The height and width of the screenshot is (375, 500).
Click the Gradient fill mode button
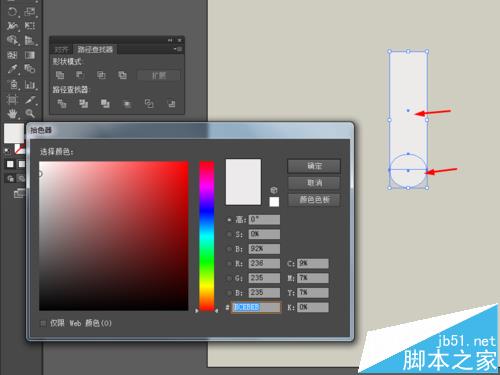coord(21,164)
